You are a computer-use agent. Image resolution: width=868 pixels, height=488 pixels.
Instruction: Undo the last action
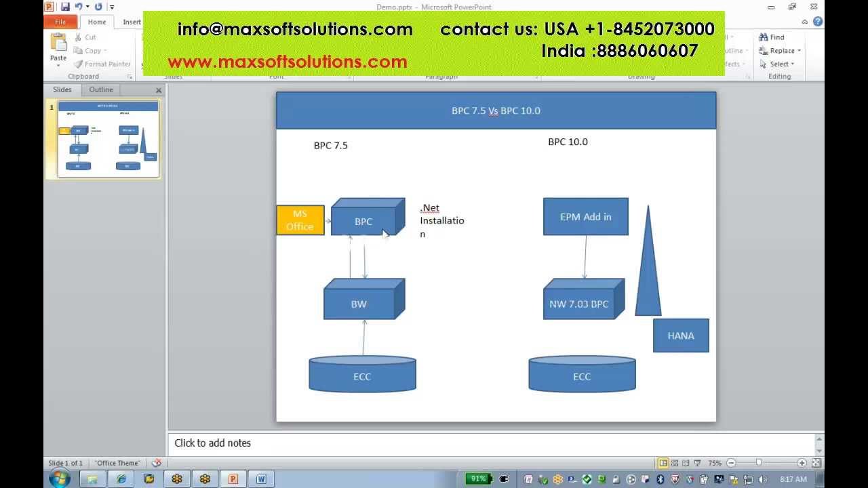[x=78, y=7]
